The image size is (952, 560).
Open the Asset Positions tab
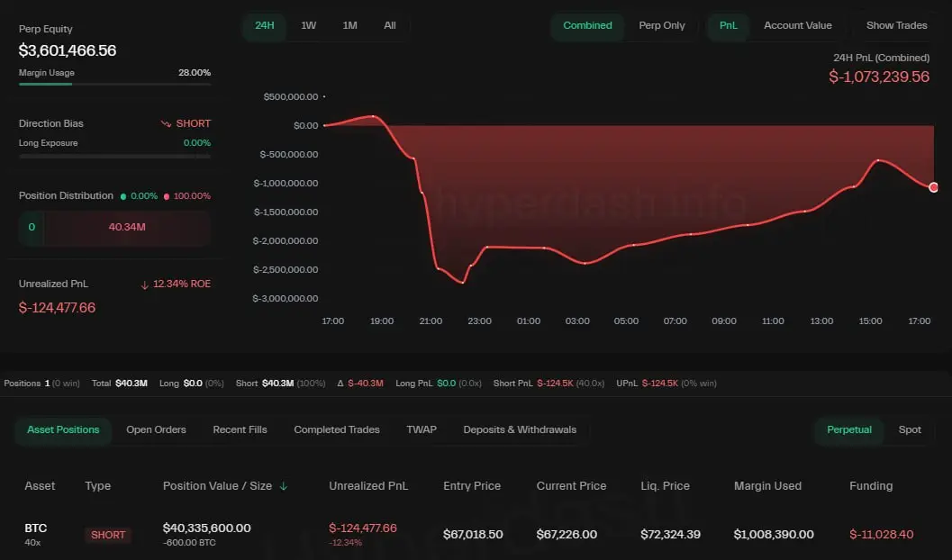[x=63, y=429]
